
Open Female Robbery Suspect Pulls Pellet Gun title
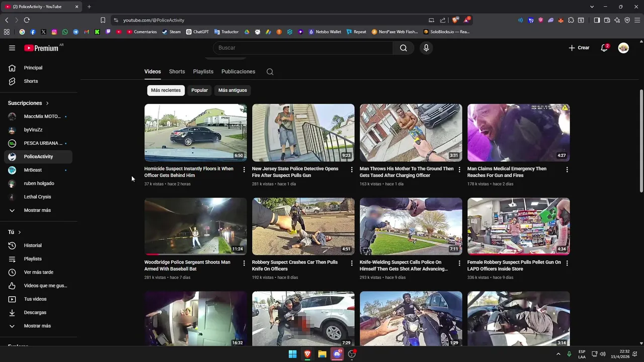click(x=514, y=265)
